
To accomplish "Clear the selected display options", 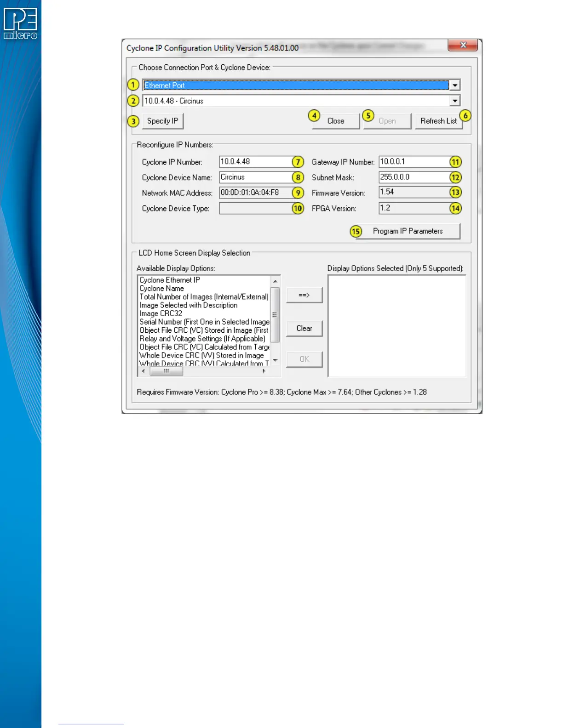I will (304, 328).
